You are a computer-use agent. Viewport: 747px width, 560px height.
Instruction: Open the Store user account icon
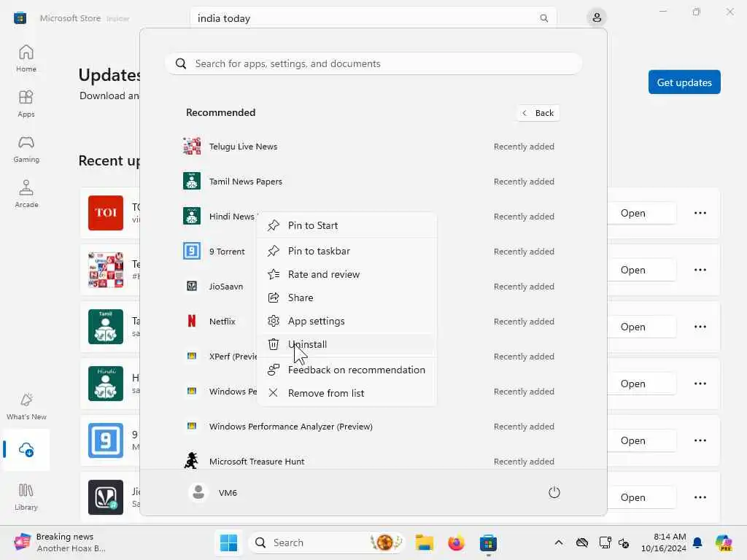click(x=597, y=18)
